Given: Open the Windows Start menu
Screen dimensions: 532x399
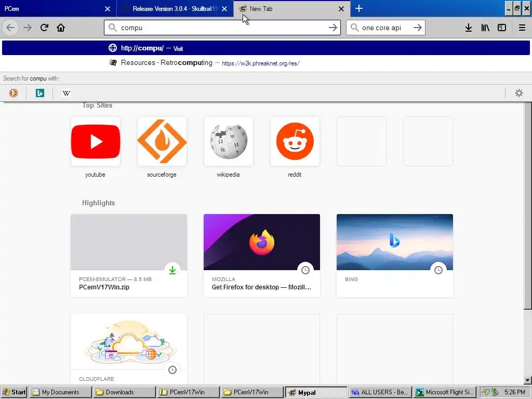Looking at the screenshot, I should (14, 392).
